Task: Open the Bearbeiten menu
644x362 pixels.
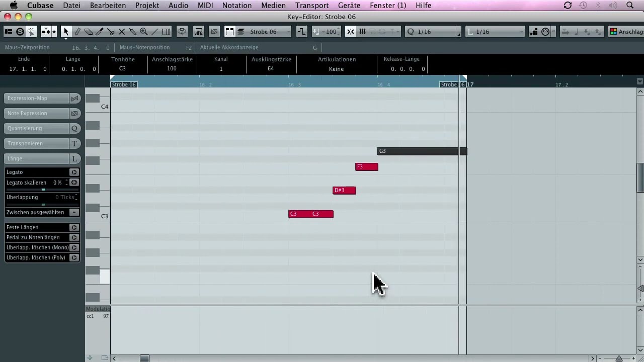Action: (x=108, y=6)
